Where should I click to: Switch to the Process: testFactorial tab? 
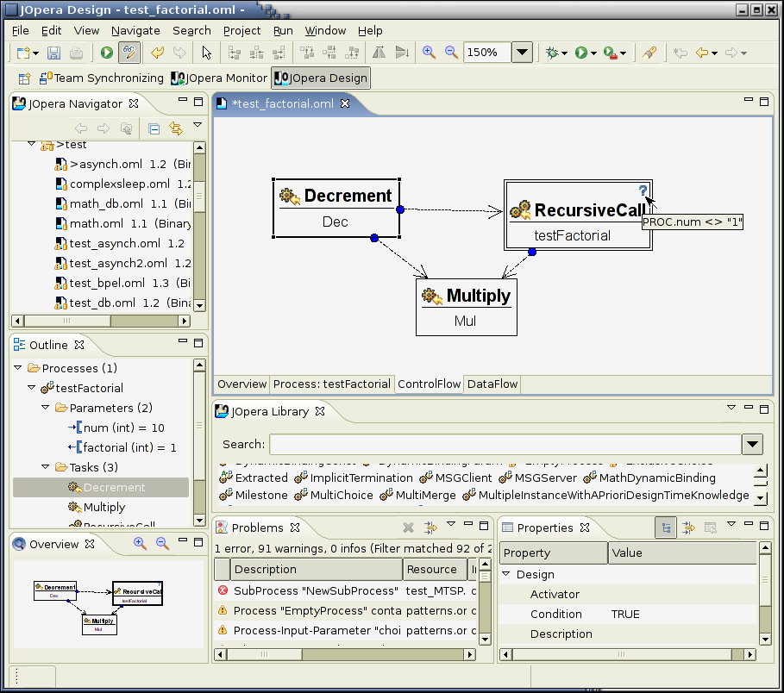[332, 384]
